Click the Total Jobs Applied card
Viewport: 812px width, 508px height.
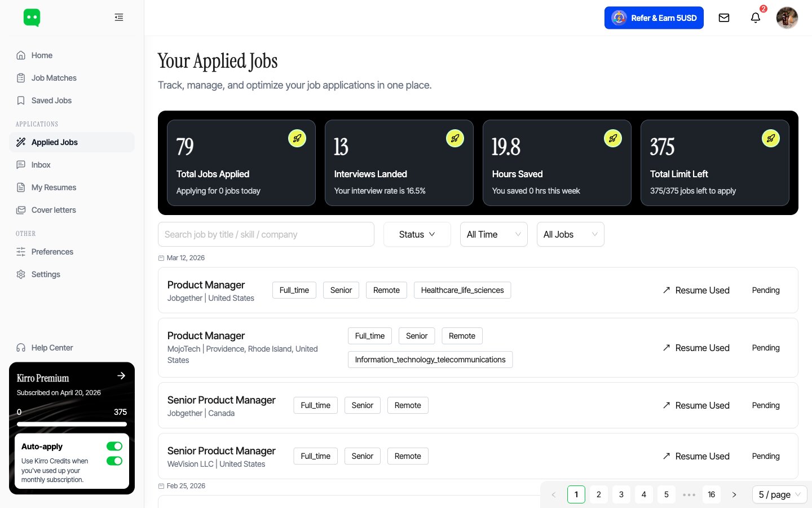pyautogui.click(x=241, y=163)
